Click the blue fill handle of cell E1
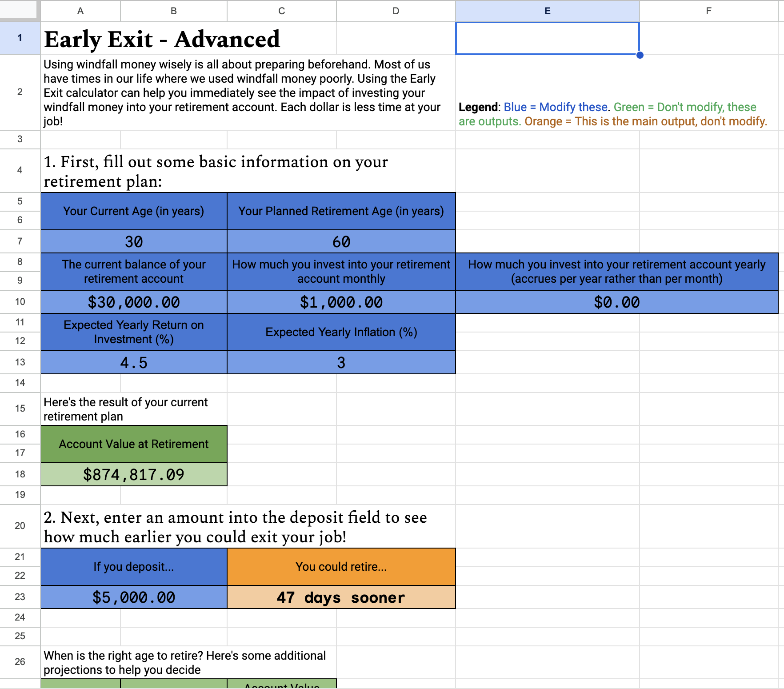Screen dimensions: 784x689 point(640,55)
